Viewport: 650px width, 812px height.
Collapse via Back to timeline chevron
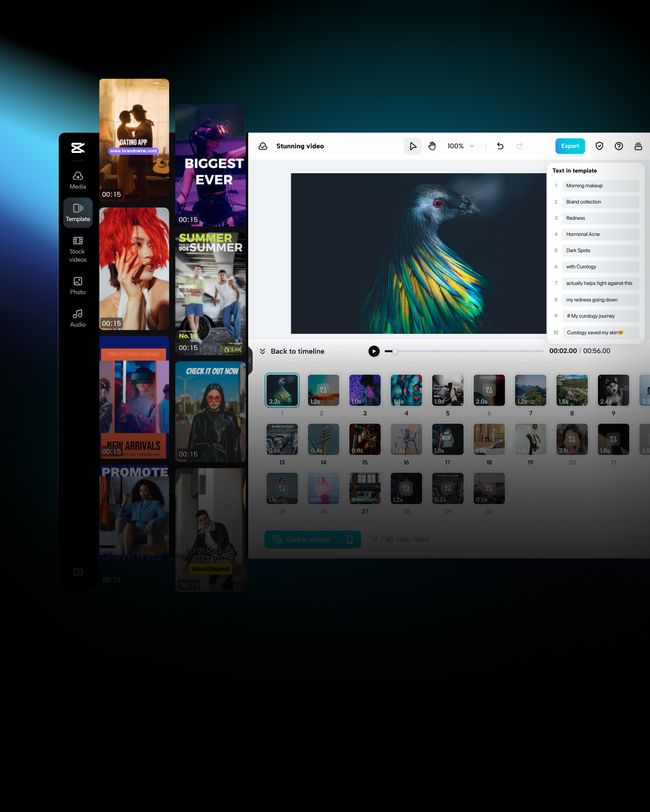tap(262, 351)
